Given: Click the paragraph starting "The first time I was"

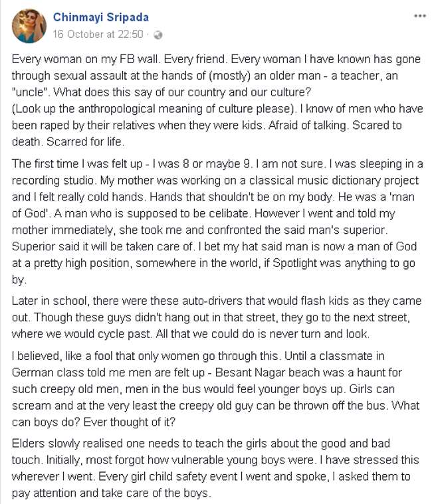Looking at the screenshot, I should point(217,222).
